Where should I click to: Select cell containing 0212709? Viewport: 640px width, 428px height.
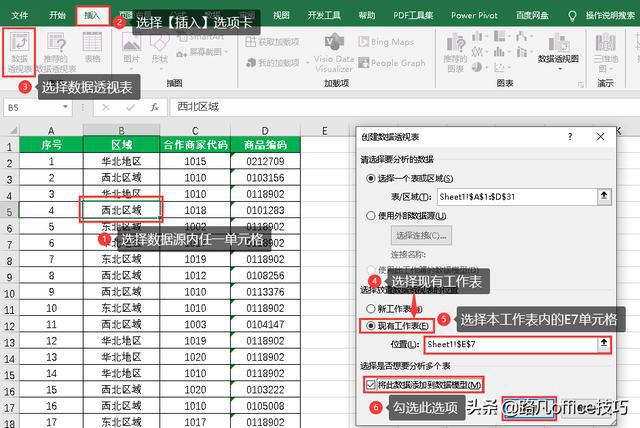point(265,161)
